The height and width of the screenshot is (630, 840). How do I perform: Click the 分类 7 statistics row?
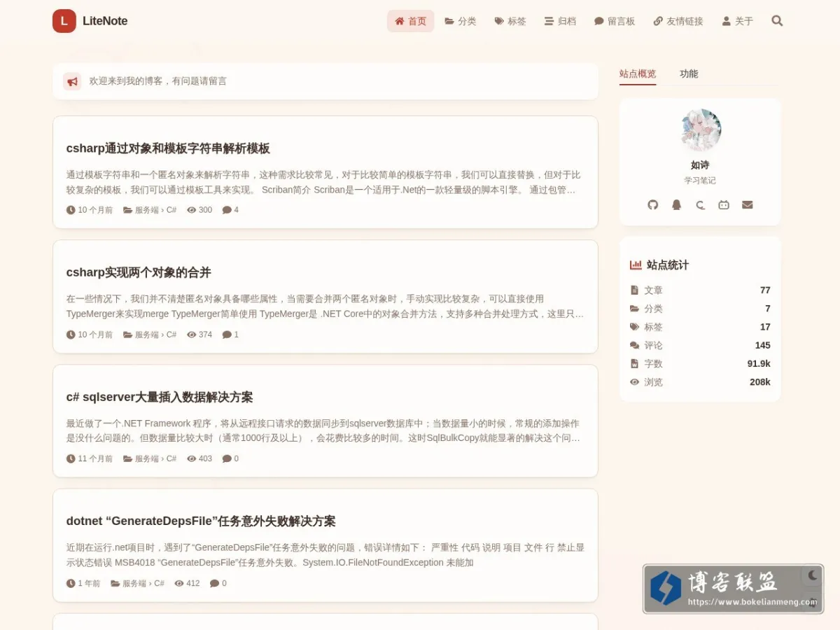[700, 309]
